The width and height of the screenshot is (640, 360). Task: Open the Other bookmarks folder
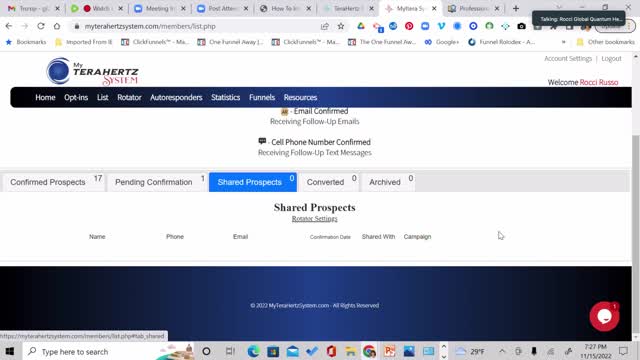[x=606, y=42]
